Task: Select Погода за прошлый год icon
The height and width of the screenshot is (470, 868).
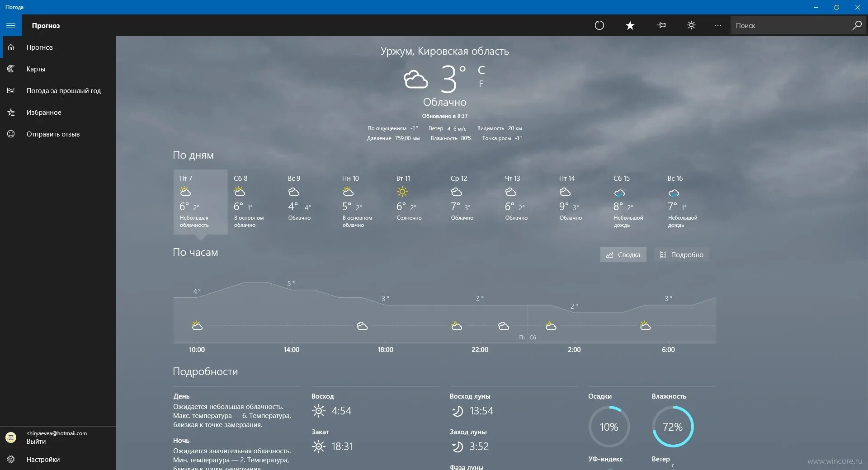Action: click(10, 90)
